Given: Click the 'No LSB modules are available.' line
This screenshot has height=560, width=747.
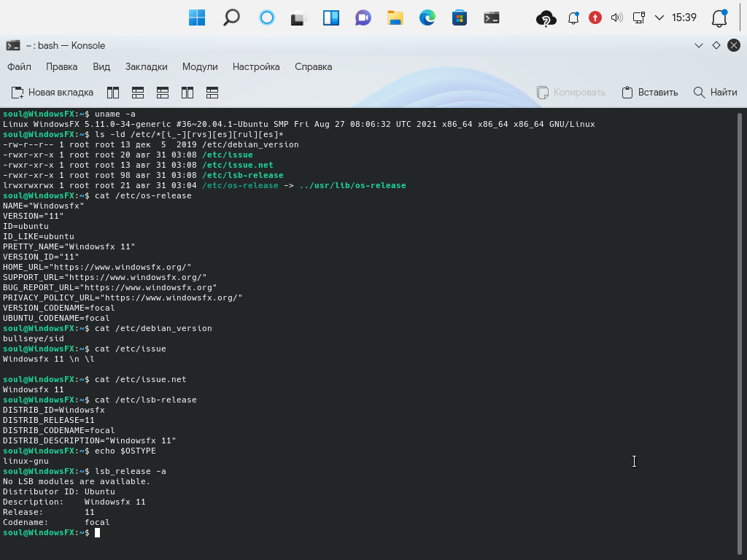Looking at the screenshot, I should (x=77, y=481).
